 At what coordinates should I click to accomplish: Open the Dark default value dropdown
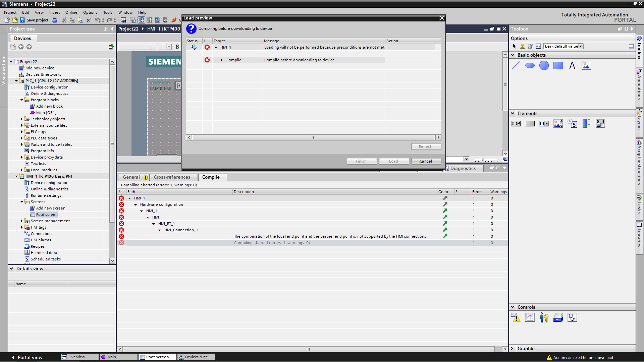[581, 46]
